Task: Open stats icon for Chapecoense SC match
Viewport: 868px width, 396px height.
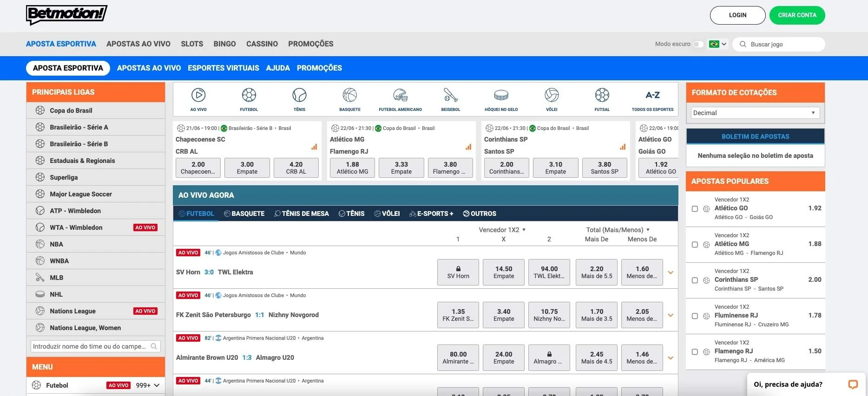Action: click(x=314, y=147)
